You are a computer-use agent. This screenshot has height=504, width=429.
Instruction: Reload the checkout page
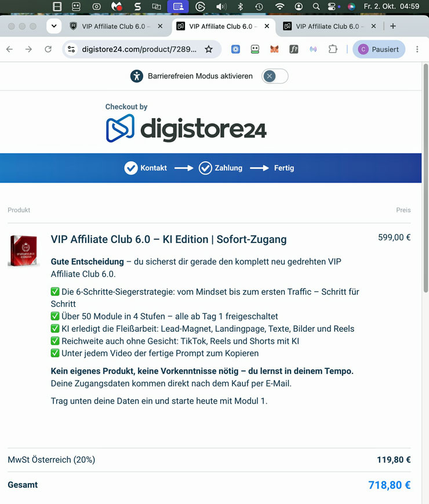(48, 49)
